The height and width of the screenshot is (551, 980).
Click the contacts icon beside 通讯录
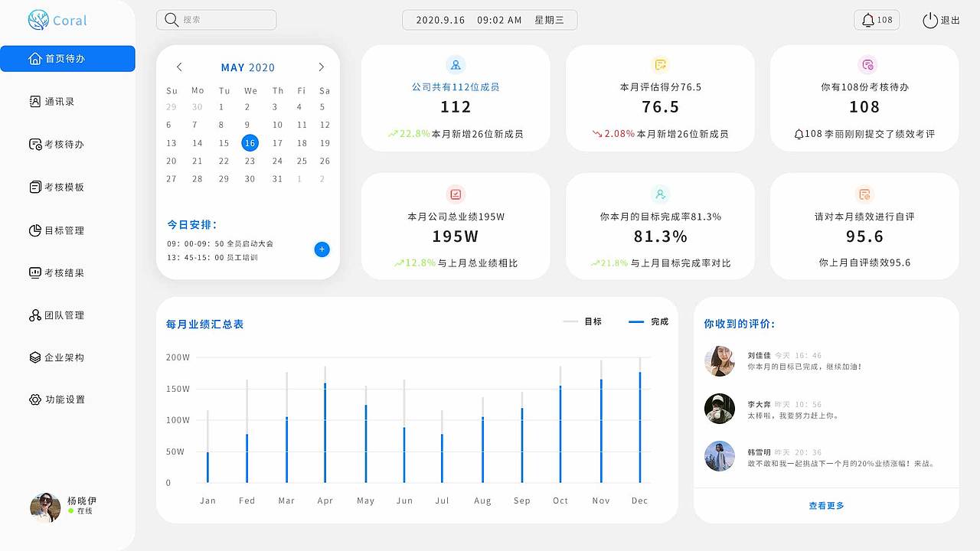point(34,101)
